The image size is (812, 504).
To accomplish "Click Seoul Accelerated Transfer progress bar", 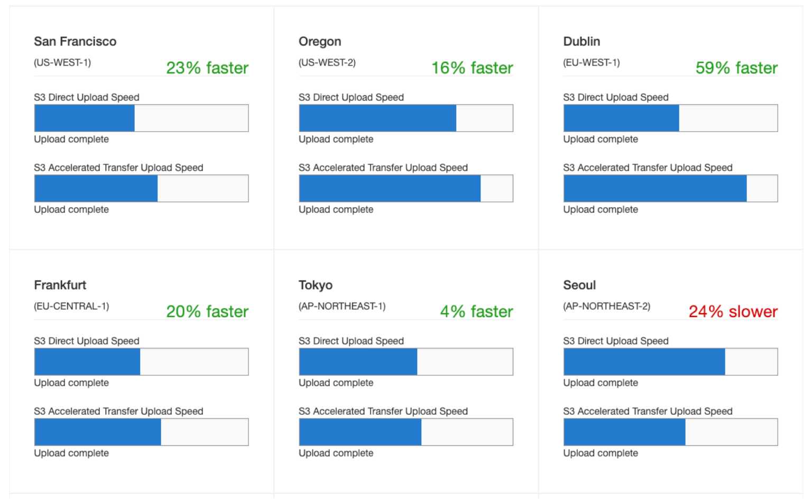I will [670, 432].
